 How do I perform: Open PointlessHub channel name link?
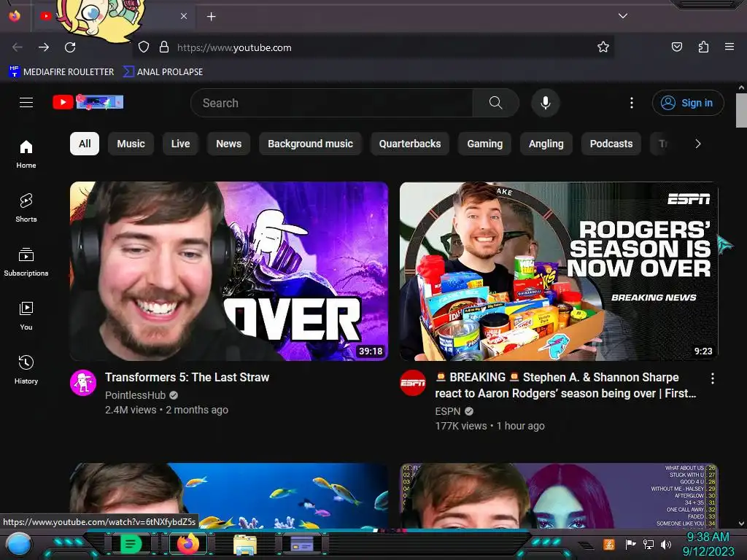[135, 395]
